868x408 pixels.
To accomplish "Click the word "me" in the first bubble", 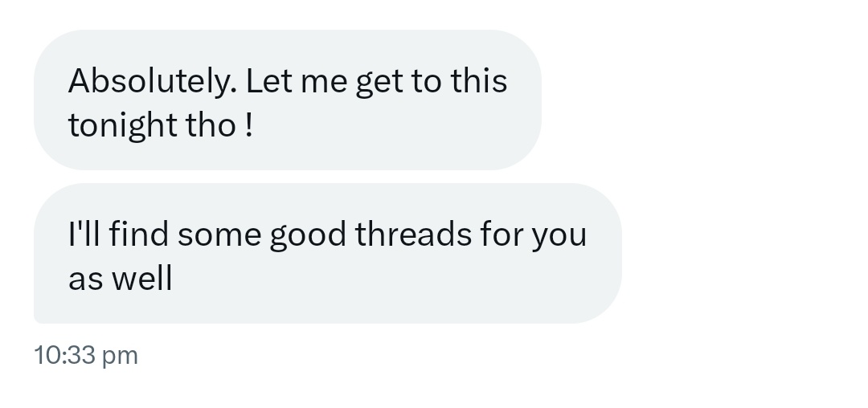I will pos(324,84).
